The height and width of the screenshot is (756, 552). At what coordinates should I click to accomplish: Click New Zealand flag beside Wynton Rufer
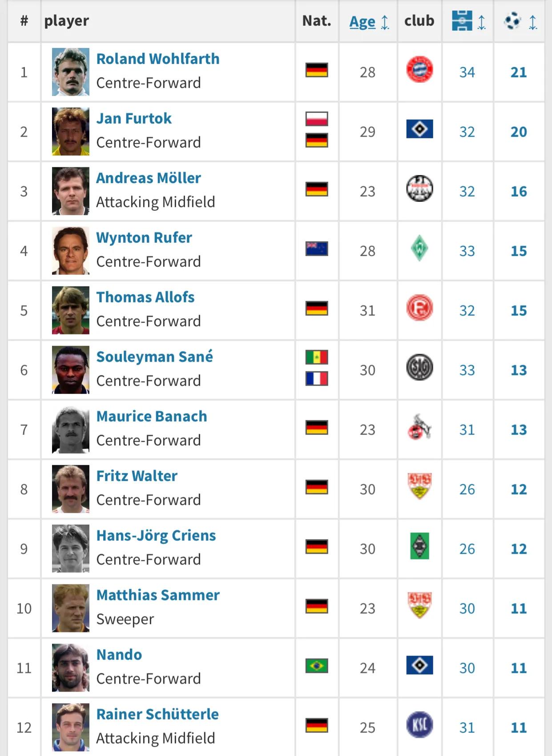pyautogui.click(x=317, y=249)
